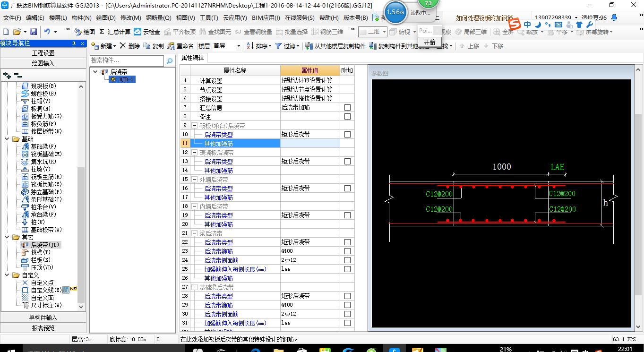Click the Undo arrow icon
This screenshot has height=352, width=644.
pyautogui.click(x=47, y=32)
